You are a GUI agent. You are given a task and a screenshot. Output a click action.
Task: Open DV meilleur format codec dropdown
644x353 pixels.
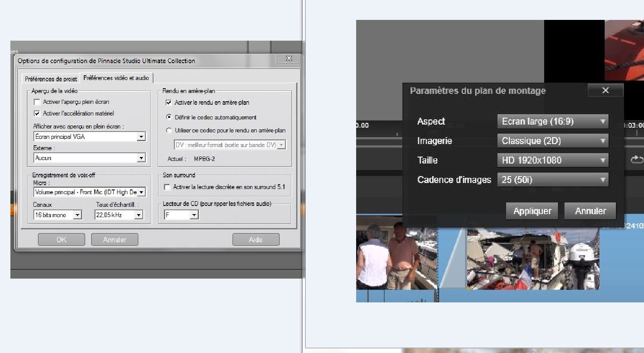pyautogui.click(x=230, y=145)
